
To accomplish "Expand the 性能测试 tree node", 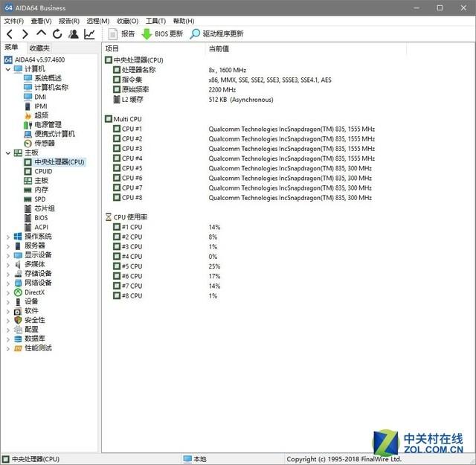I will (x=8, y=348).
